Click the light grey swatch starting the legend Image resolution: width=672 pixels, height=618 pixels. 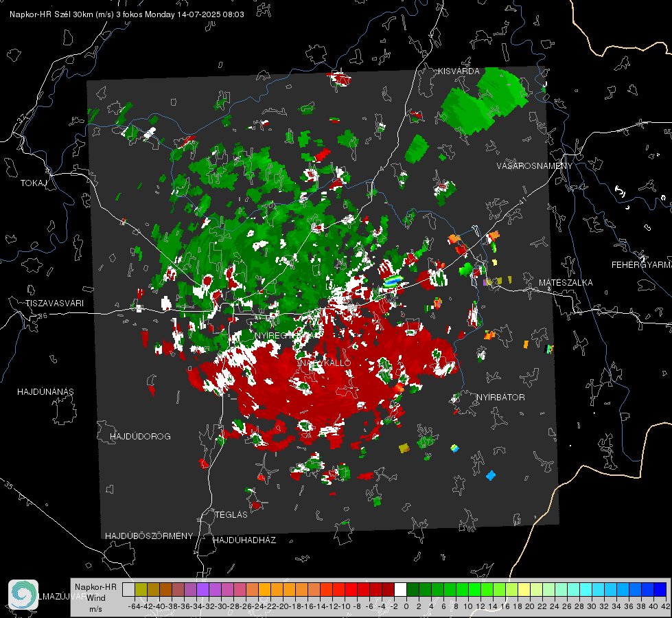[x=128, y=589]
